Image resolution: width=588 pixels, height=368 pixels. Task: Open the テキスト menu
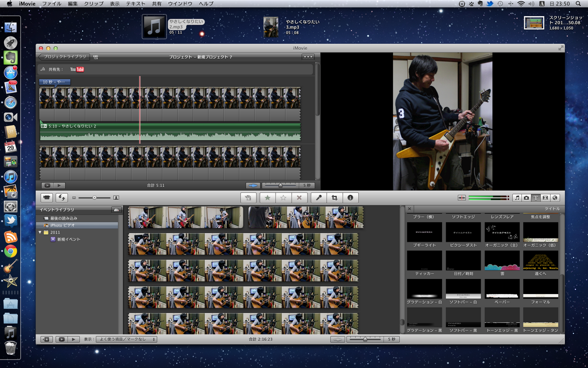coord(136,4)
